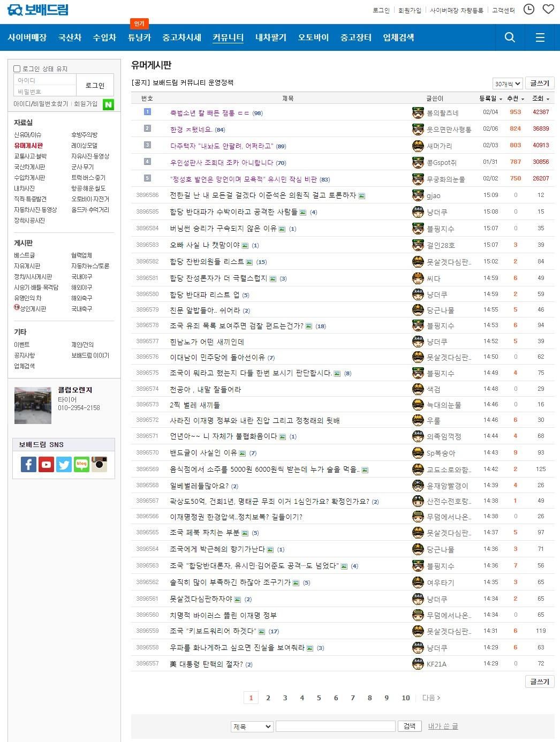The width and height of the screenshot is (560, 742).
Task: Sort posts by 추천 column arrow
Action: pyautogui.click(x=522, y=99)
